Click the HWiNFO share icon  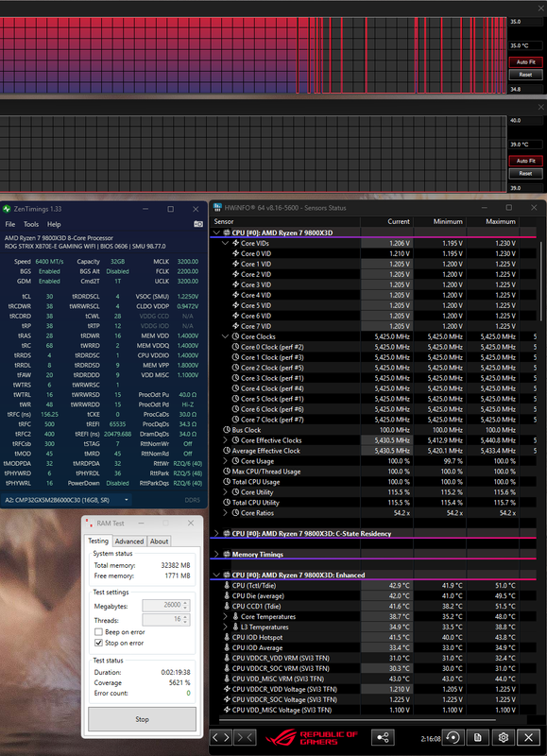(x=384, y=737)
